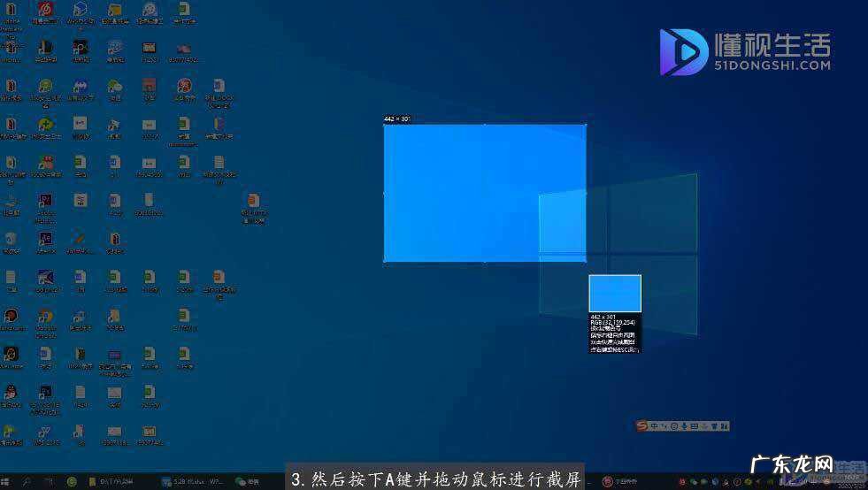Open the WeChat 微信 taskbar window
The height and width of the screenshot is (490, 868).
click(x=248, y=482)
